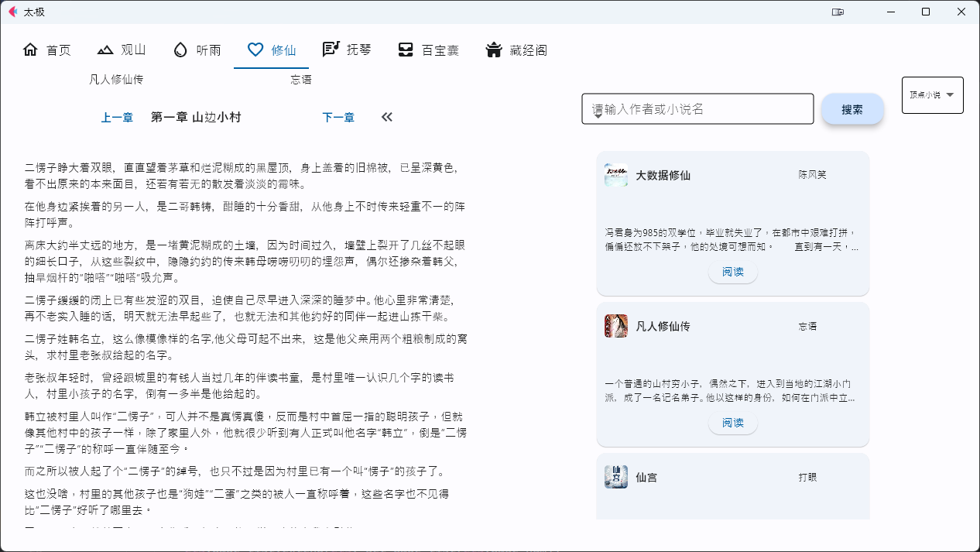Click 阅读 under 凡人修仙传
This screenshot has width=980, height=552.
pyautogui.click(x=732, y=423)
